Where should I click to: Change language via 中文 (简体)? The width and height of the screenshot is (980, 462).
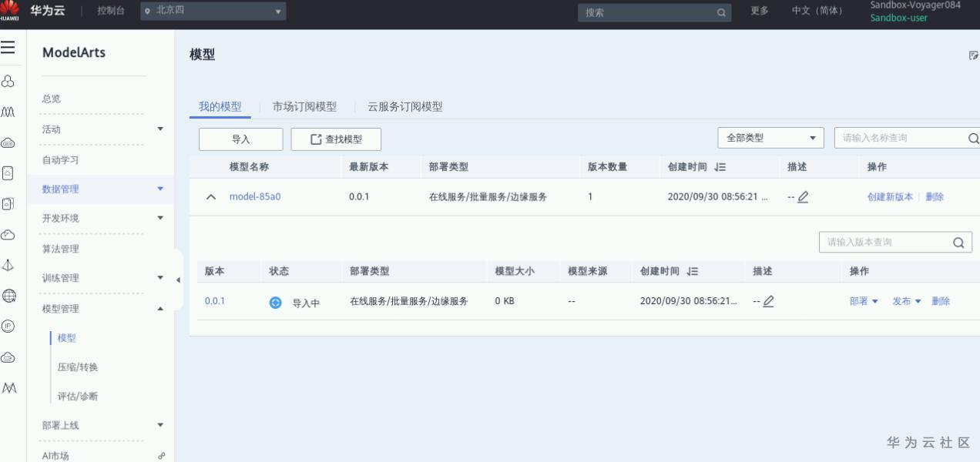tap(817, 12)
